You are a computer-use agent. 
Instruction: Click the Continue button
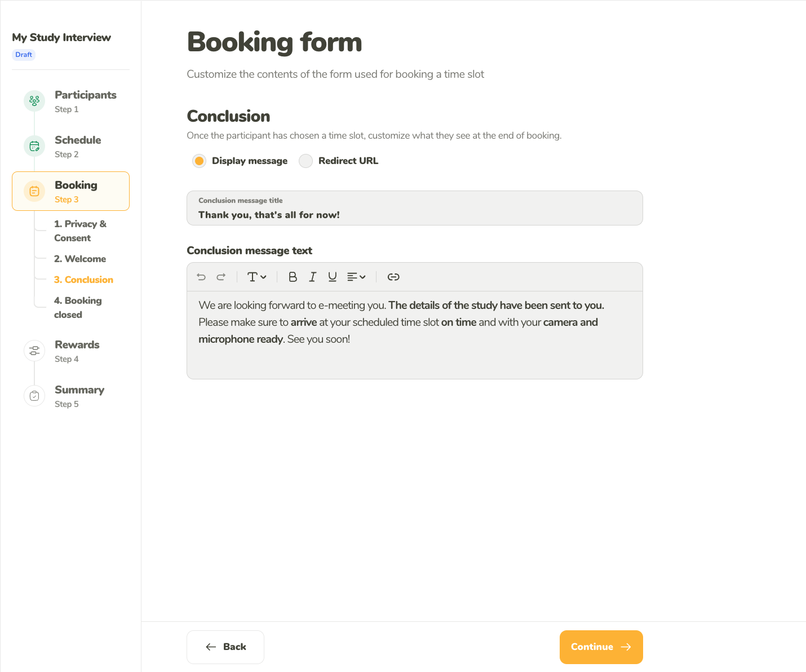[x=601, y=647]
